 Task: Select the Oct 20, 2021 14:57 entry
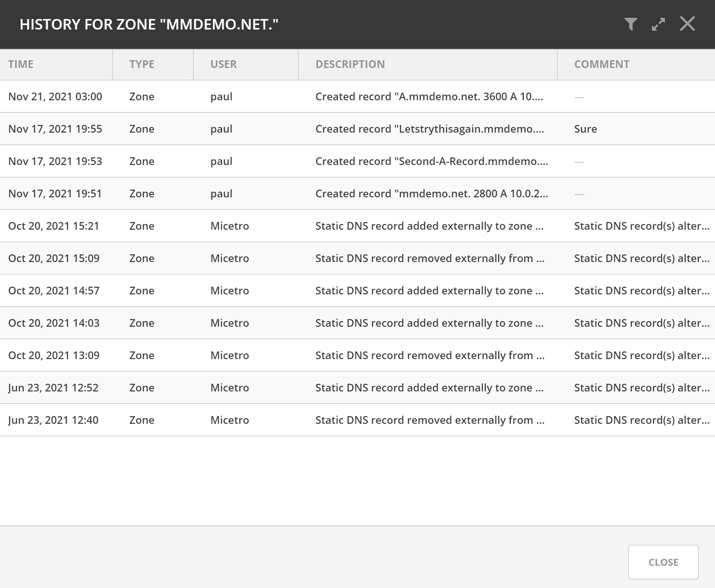tap(54, 291)
